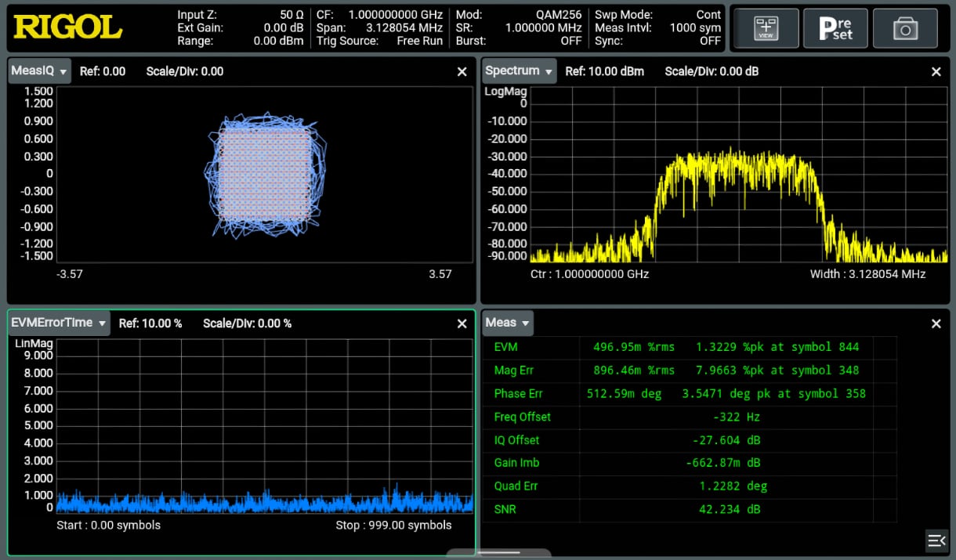Click Spectrum Scale/Div: 0.00 dB label

coord(712,71)
